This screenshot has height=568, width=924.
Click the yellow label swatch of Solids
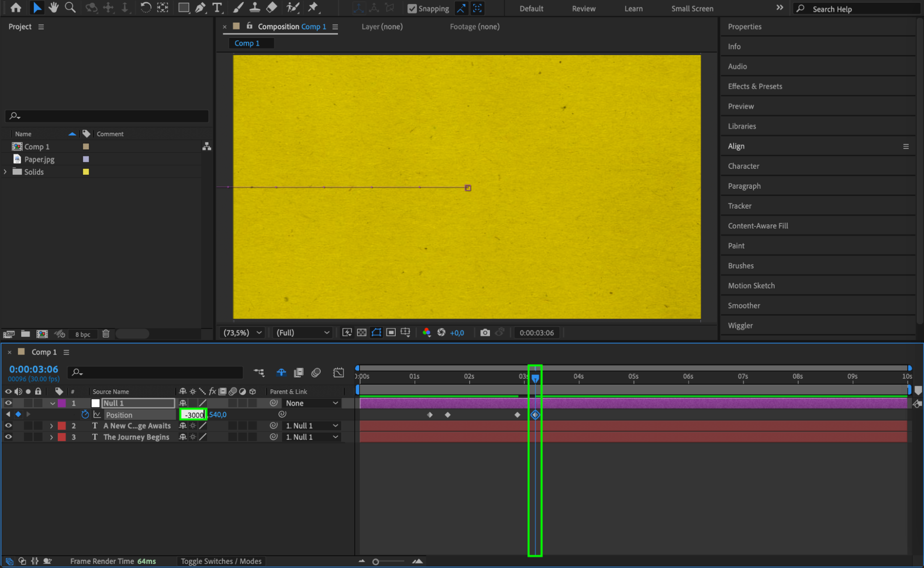click(86, 172)
